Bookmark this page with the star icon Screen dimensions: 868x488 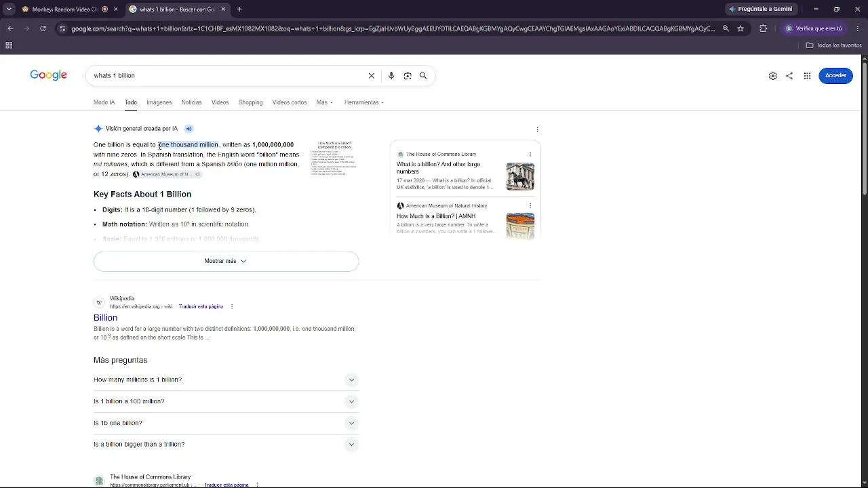(741, 28)
